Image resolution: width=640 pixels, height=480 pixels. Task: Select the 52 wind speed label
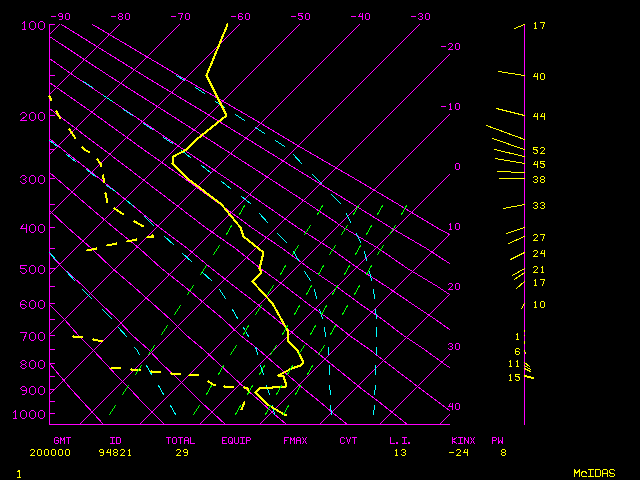tap(539, 151)
